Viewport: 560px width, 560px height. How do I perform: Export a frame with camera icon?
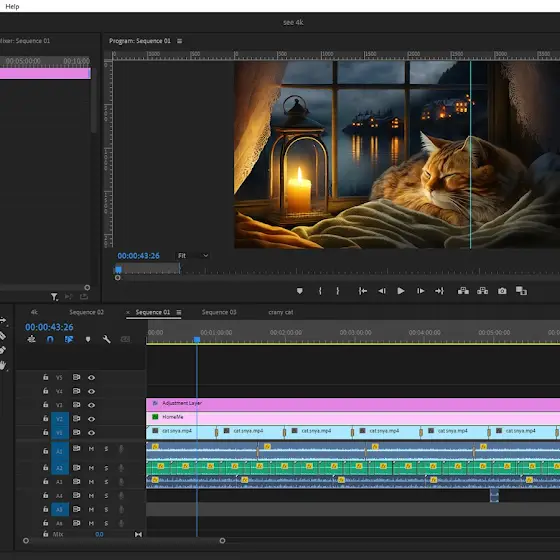502,291
